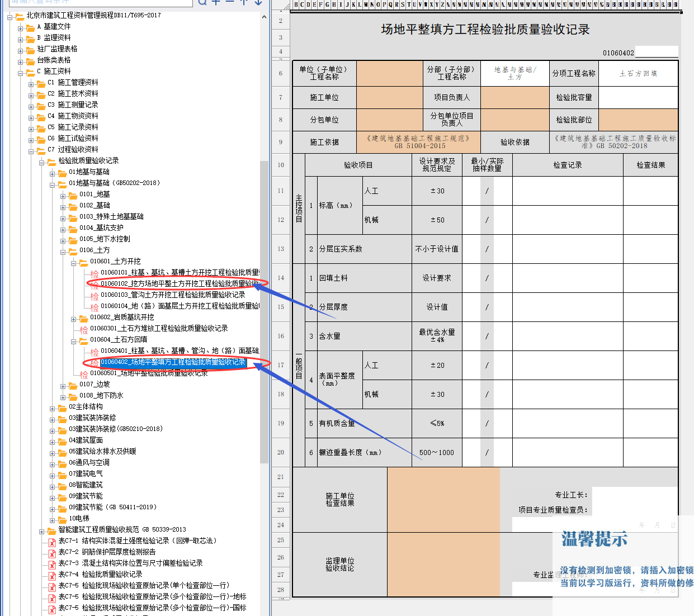Select 09建筑节能（GB 50411-2019） item
Screen dimensions: 694x616
(x=112, y=508)
